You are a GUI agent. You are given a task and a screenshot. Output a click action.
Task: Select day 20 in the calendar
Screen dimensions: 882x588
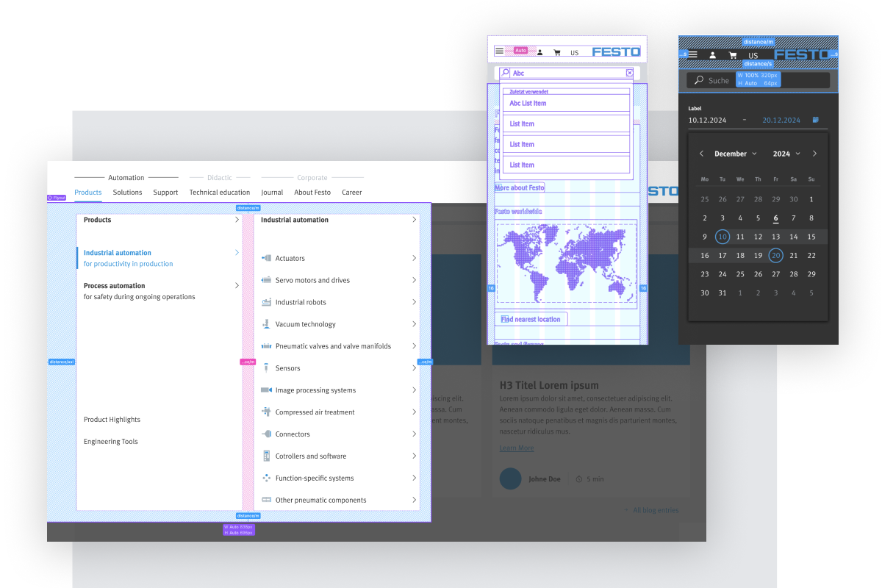[775, 256]
